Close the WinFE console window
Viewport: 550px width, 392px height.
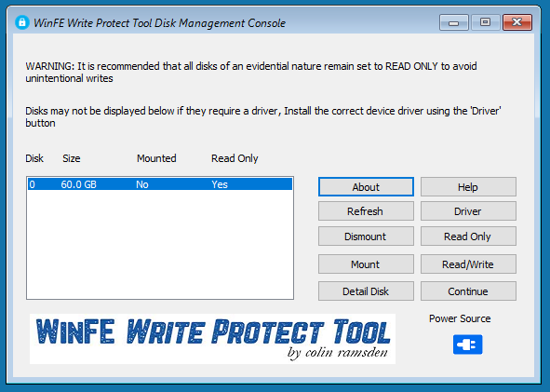pos(517,22)
